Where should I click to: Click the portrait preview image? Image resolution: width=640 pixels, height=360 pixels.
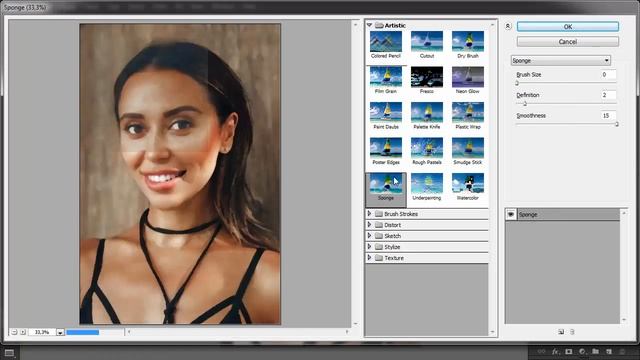point(180,174)
